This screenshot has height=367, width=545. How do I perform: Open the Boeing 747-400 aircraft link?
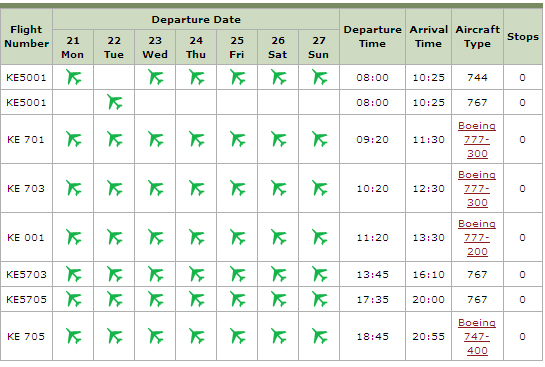[x=477, y=336]
